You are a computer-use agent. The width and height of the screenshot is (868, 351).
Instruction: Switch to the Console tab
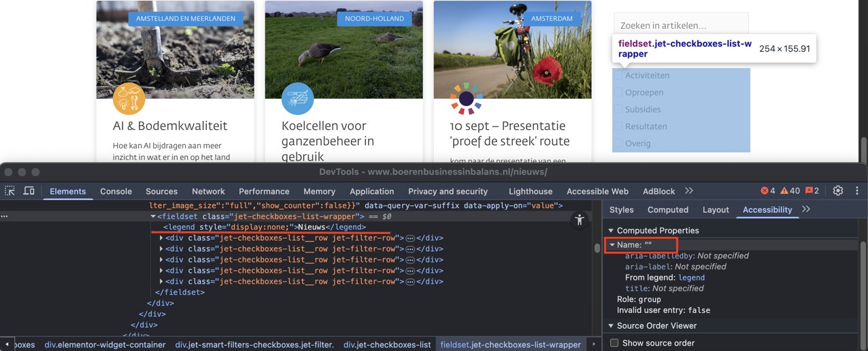[x=116, y=192]
